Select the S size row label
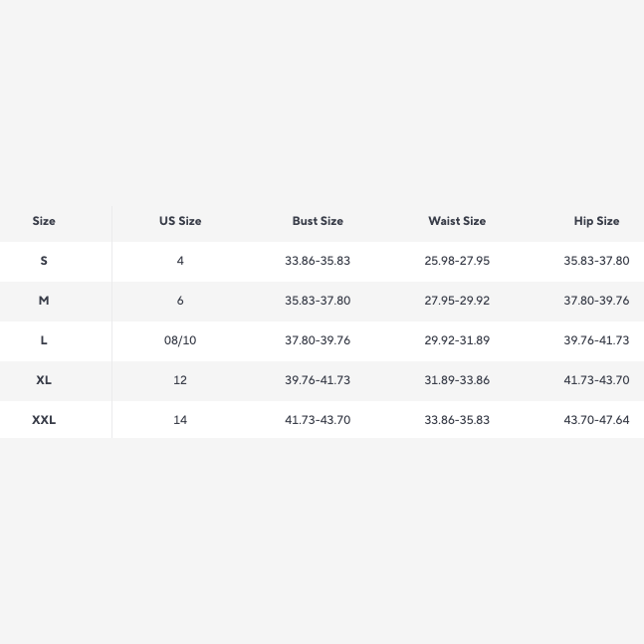This screenshot has width=644, height=644. coord(44,261)
